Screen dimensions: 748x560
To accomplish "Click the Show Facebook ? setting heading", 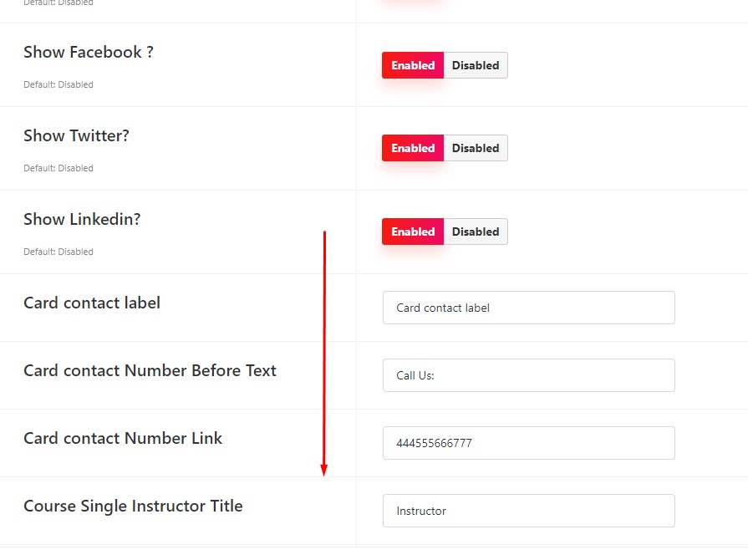I will click(x=89, y=52).
